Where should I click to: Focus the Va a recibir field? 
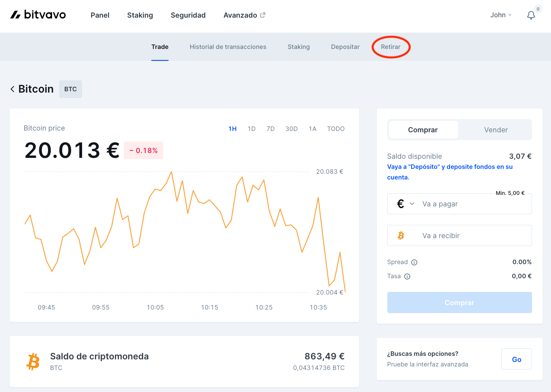click(x=460, y=235)
